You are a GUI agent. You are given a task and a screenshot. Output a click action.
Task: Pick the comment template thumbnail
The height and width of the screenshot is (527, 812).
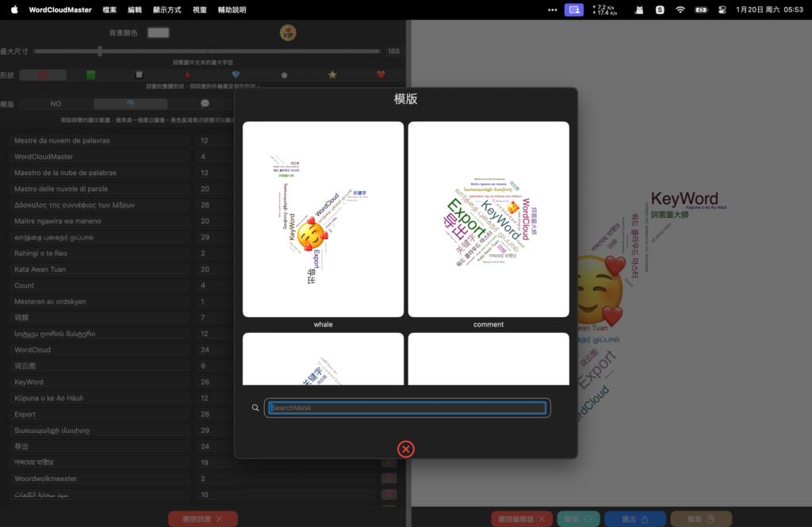pos(488,219)
